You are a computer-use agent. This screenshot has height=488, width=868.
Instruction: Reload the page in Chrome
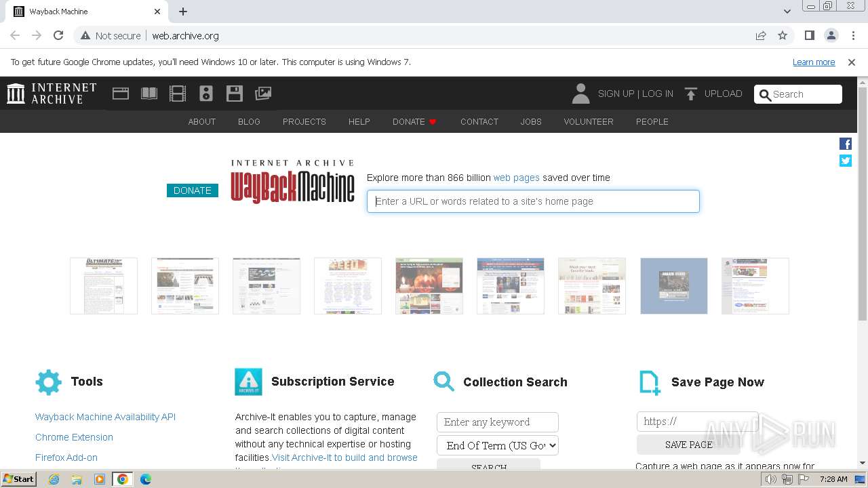(58, 35)
